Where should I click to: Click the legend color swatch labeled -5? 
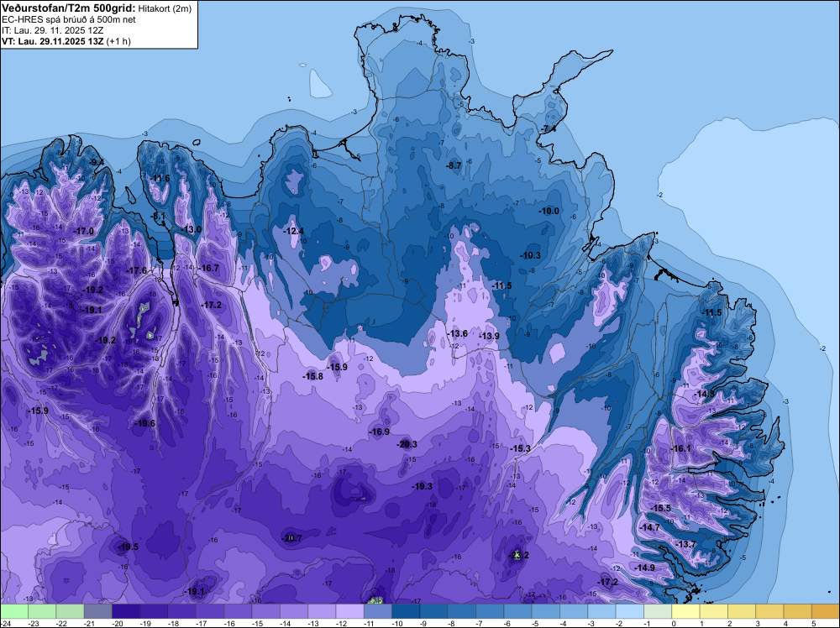point(545,611)
